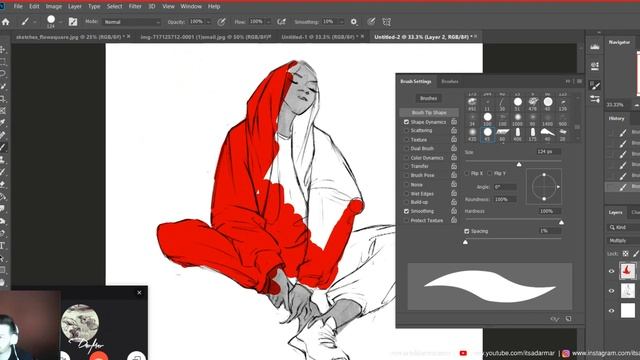This screenshot has width=640, height=360.
Task: Click lock icon beside Scattering
Action: (x=453, y=130)
